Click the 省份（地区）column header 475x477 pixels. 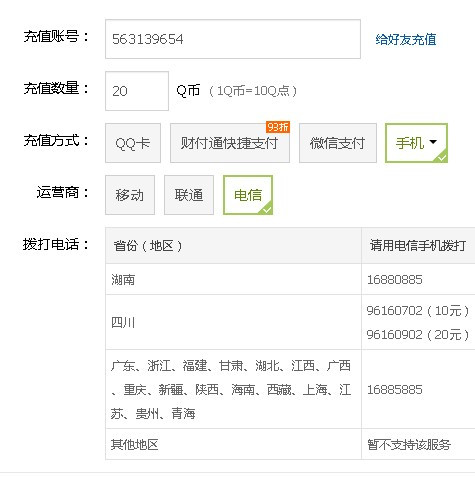coord(233,246)
